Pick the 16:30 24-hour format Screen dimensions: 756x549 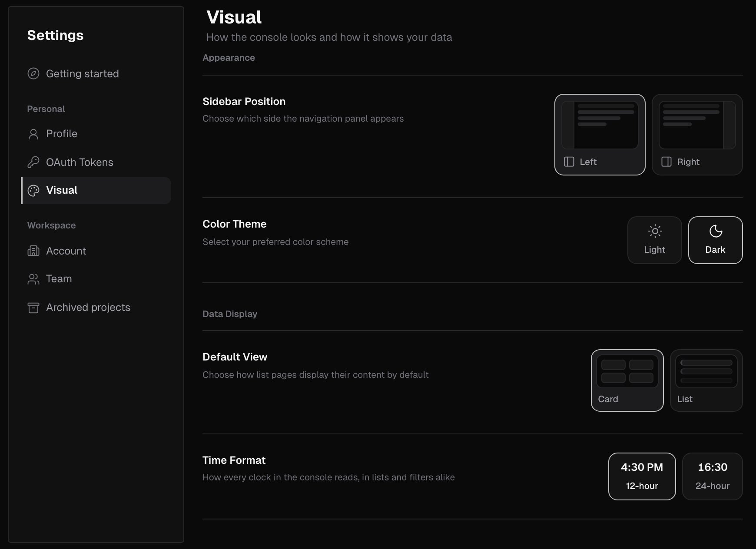pos(713,476)
